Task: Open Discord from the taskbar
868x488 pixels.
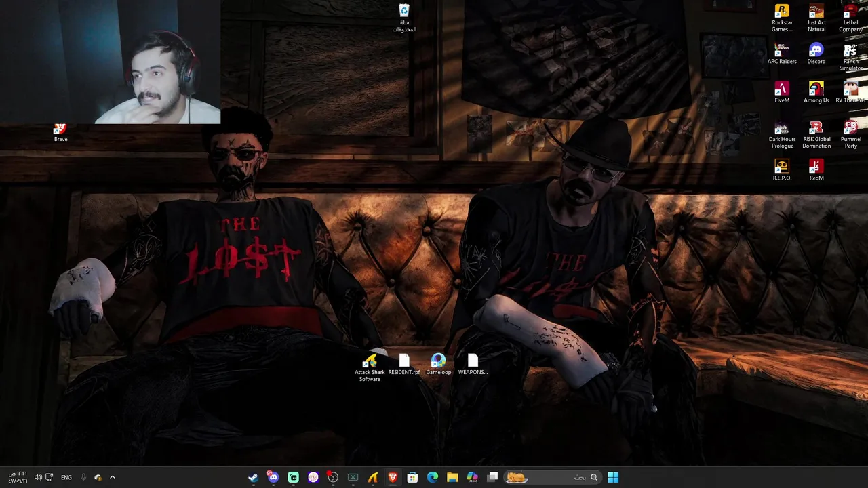Action: click(x=273, y=477)
